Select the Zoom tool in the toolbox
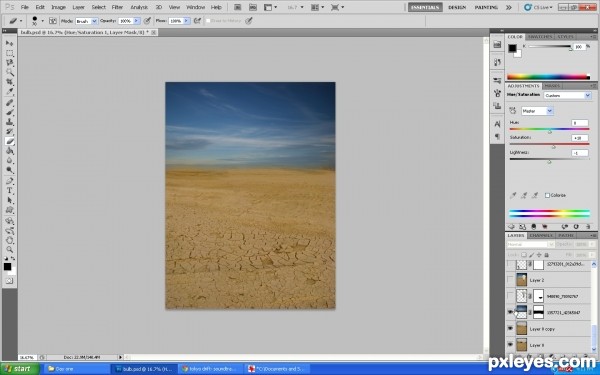This screenshot has width=600, height=375. coord(10,250)
